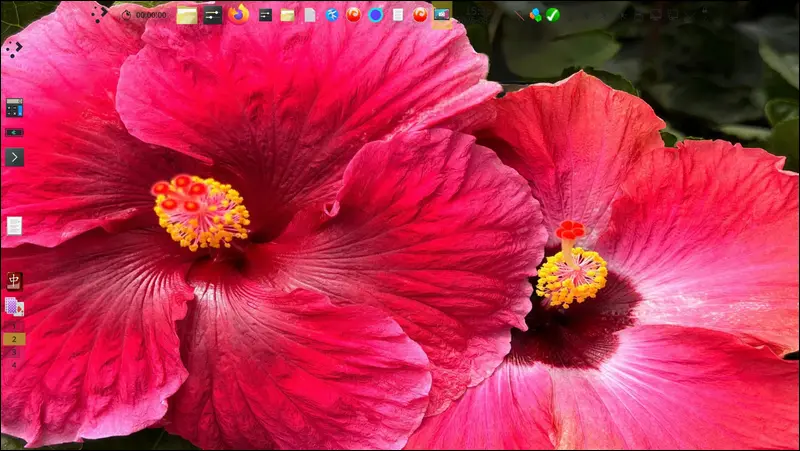Open the lined text document icon in top panel
Image resolution: width=800 pixels, height=451 pixels.
398,15
